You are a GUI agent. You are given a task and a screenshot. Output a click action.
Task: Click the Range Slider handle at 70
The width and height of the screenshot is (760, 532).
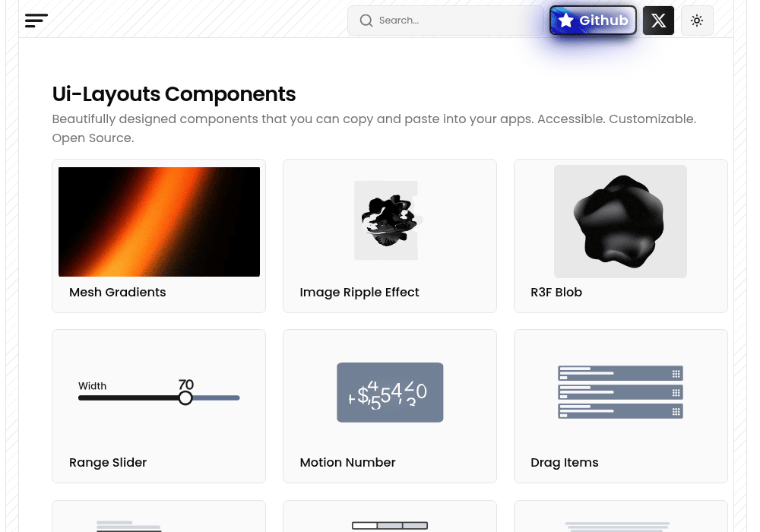pyautogui.click(x=185, y=397)
